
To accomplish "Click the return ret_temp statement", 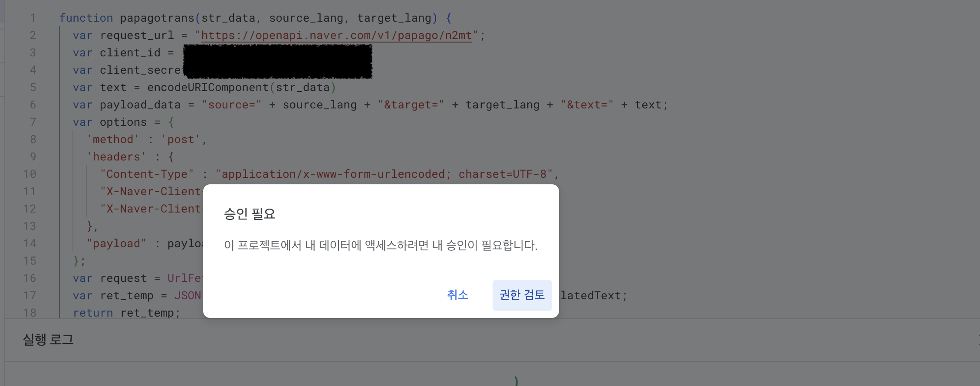I will (x=126, y=313).
